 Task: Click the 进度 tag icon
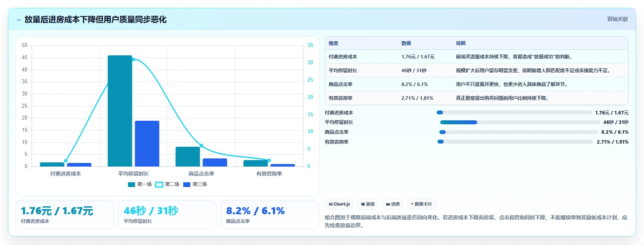click(x=388, y=204)
